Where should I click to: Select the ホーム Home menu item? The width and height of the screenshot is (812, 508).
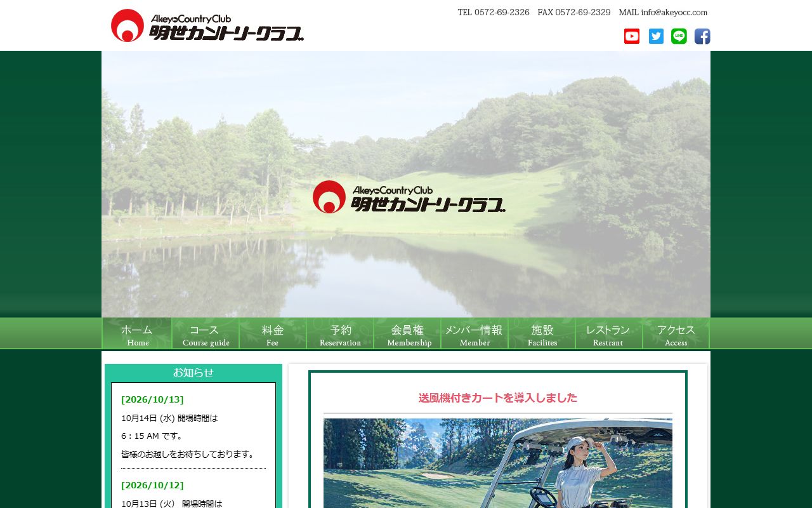pyautogui.click(x=137, y=333)
